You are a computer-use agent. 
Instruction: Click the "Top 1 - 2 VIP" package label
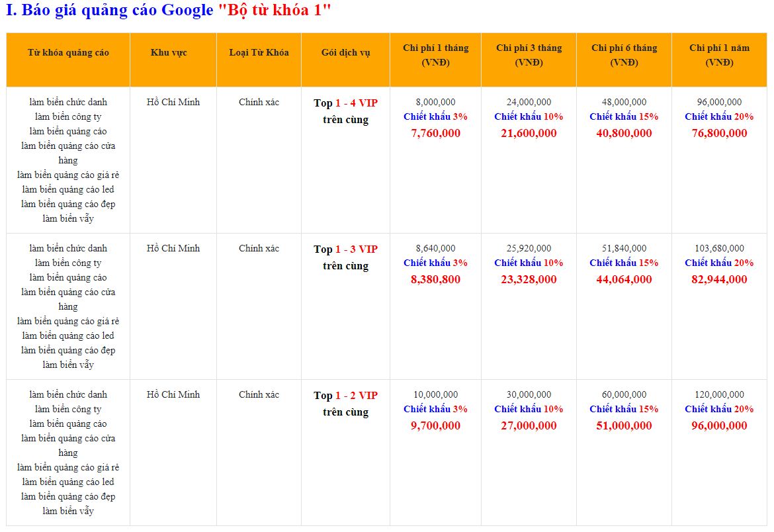click(345, 395)
